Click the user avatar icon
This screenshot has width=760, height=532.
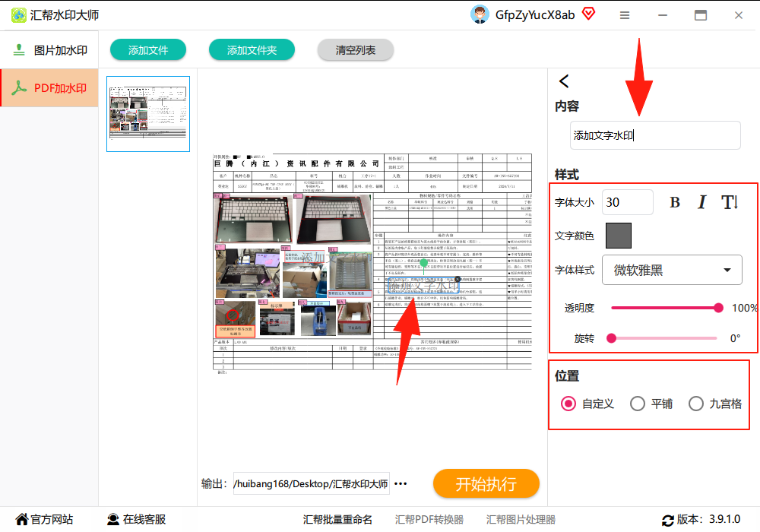480,14
